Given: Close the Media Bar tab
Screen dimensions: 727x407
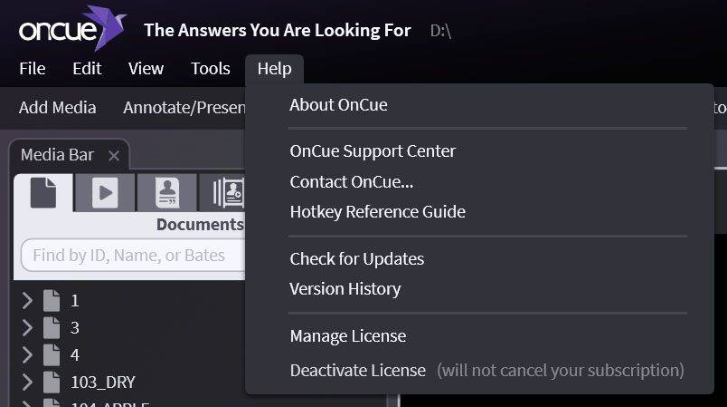Looking at the screenshot, I should pyautogui.click(x=114, y=155).
